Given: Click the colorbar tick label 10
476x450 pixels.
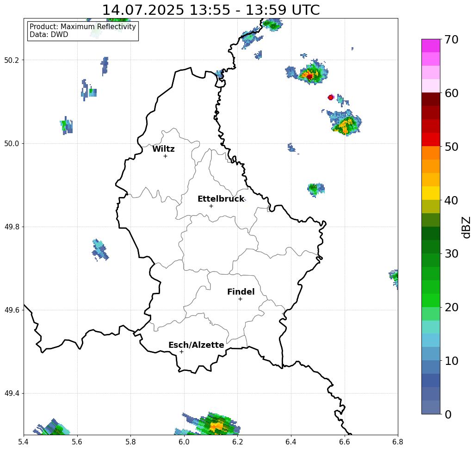Looking at the screenshot, I should click(x=451, y=361).
